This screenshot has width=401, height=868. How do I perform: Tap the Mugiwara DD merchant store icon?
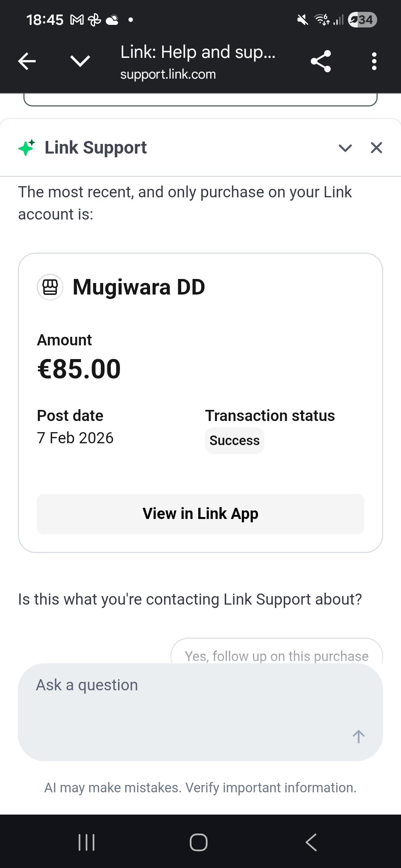pos(50,287)
